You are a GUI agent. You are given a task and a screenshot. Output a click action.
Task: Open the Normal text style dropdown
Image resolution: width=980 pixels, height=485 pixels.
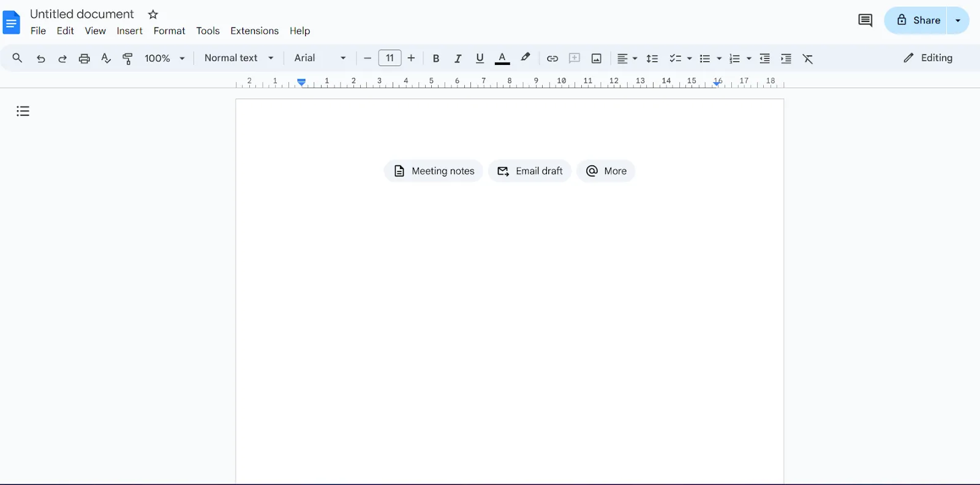coord(239,58)
